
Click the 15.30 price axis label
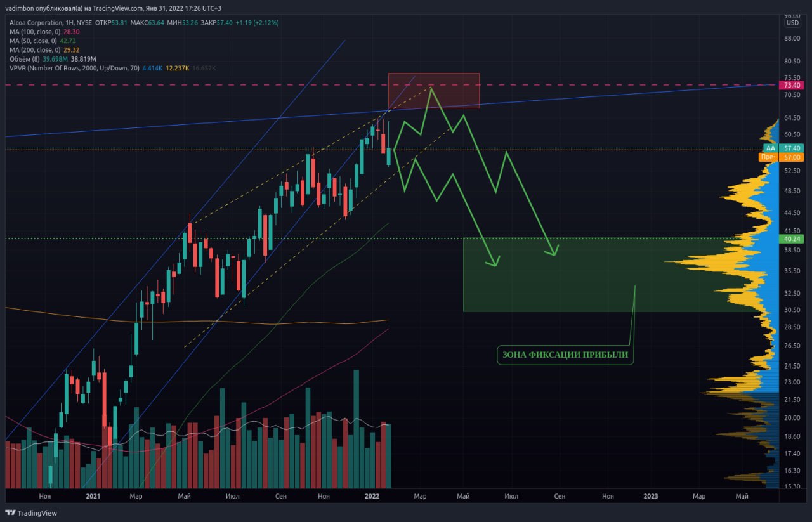pyautogui.click(x=792, y=486)
